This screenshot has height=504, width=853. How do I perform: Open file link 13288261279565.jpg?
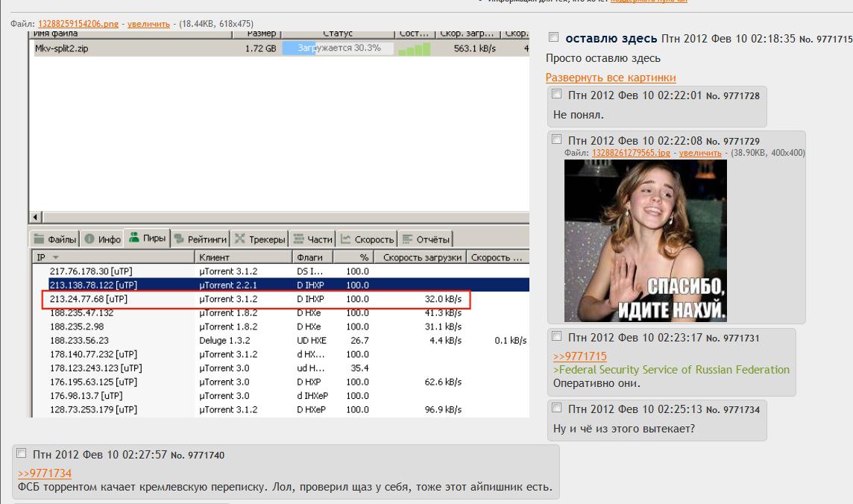pos(631,153)
